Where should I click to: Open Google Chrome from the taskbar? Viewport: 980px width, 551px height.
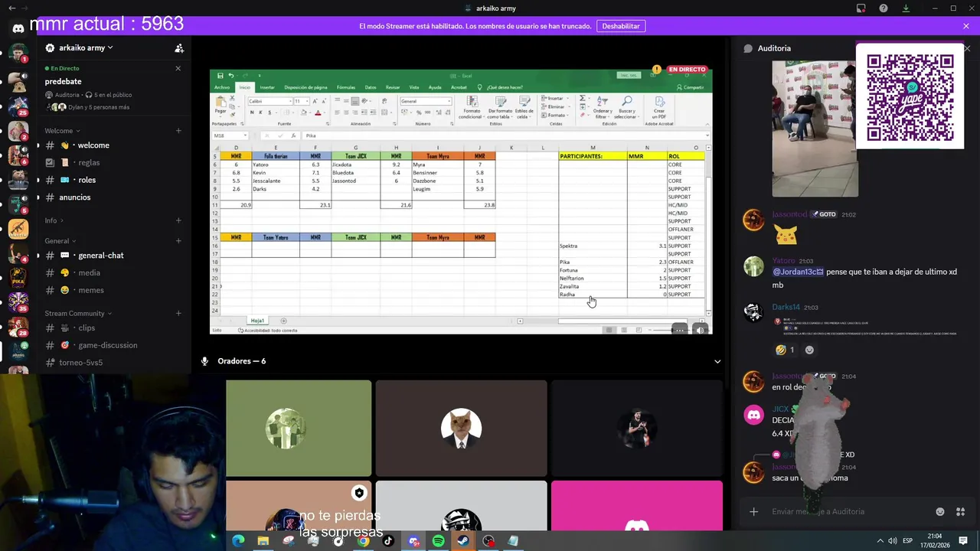[x=363, y=541]
